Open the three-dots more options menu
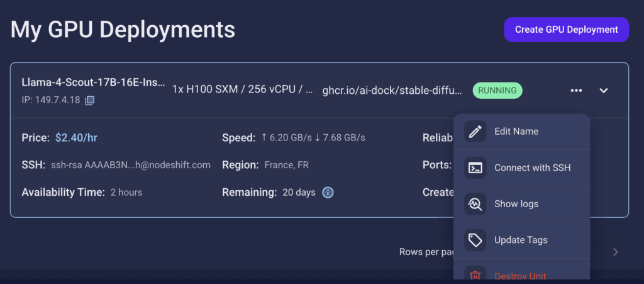 [576, 91]
